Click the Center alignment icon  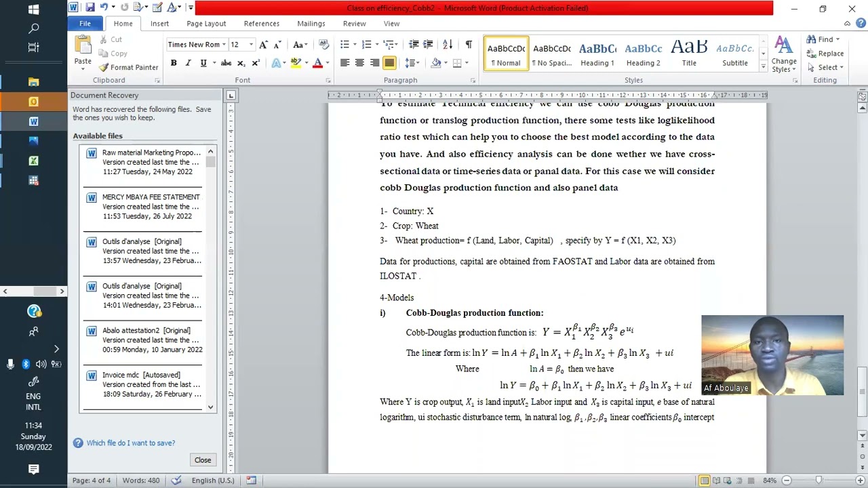[359, 63]
